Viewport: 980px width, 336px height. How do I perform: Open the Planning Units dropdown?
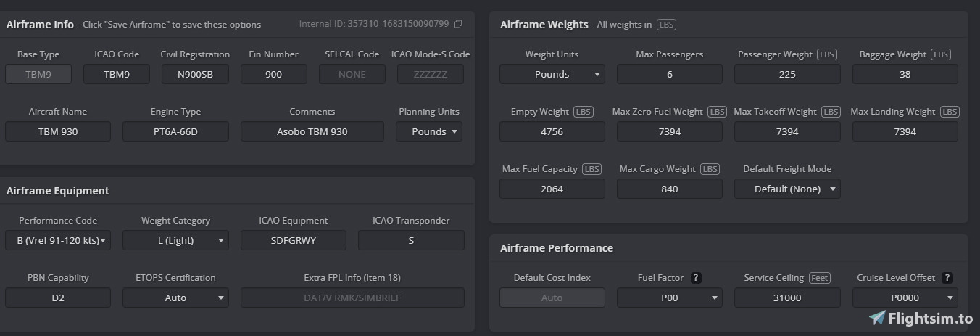coord(429,131)
